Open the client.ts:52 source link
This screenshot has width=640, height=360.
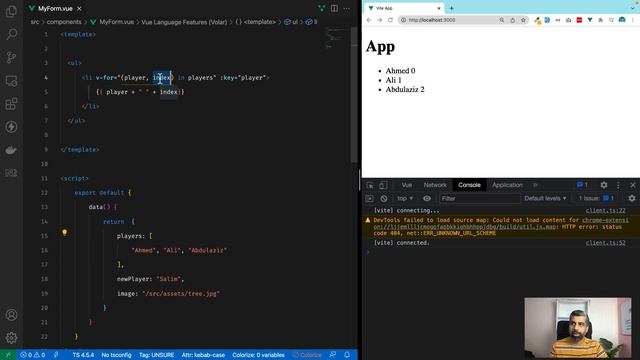pos(606,243)
